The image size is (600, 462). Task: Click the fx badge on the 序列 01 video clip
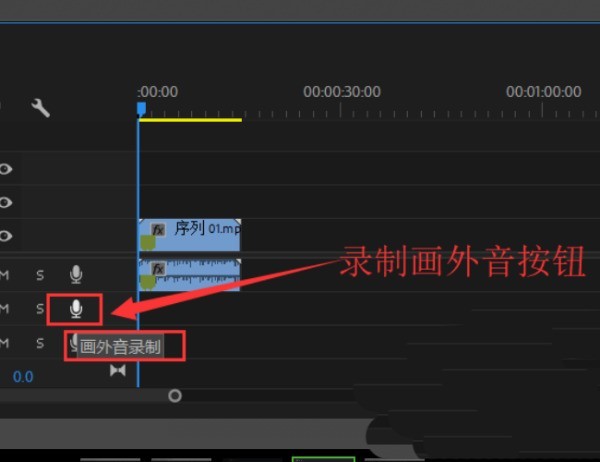tap(157, 229)
